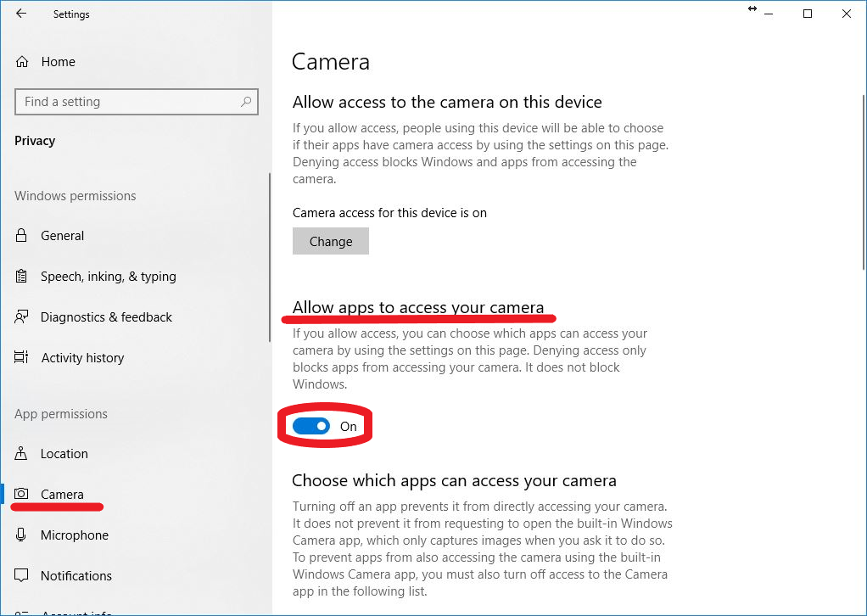Click the back arrow icon

21,14
